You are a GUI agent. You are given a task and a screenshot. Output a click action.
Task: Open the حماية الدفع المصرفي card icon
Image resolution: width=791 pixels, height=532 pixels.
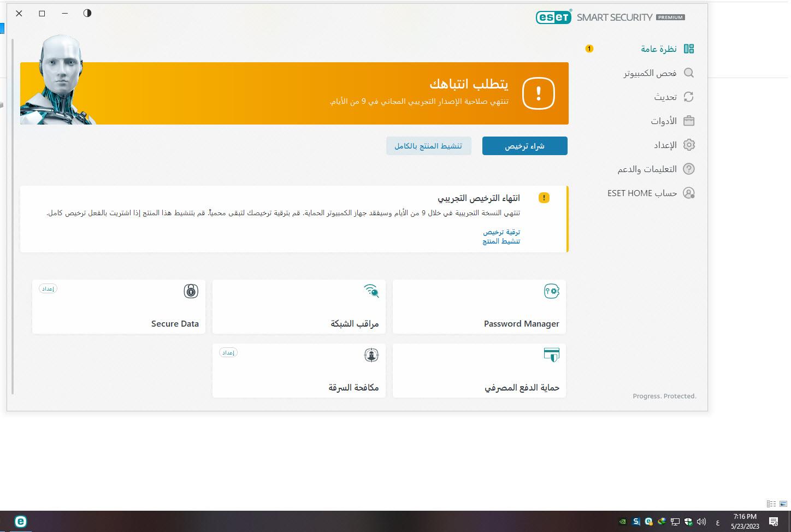551,355
